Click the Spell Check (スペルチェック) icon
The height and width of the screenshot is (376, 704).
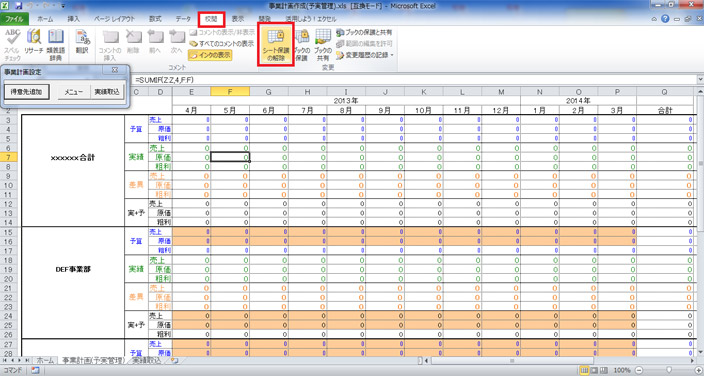pyautogui.click(x=12, y=45)
